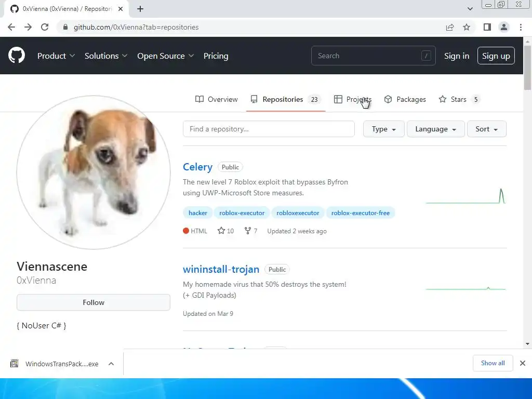Open a new tab with plus icon
The height and width of the screenshot is (399, 532).
[140, 9]
